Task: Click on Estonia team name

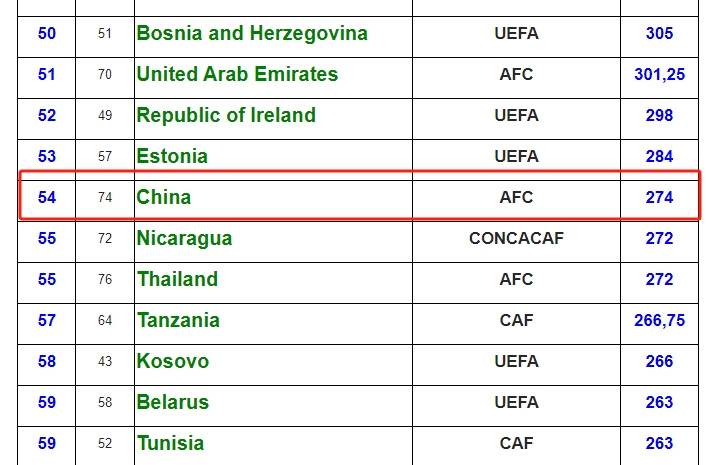Action: pyautogui.click(x=172, y=157)
